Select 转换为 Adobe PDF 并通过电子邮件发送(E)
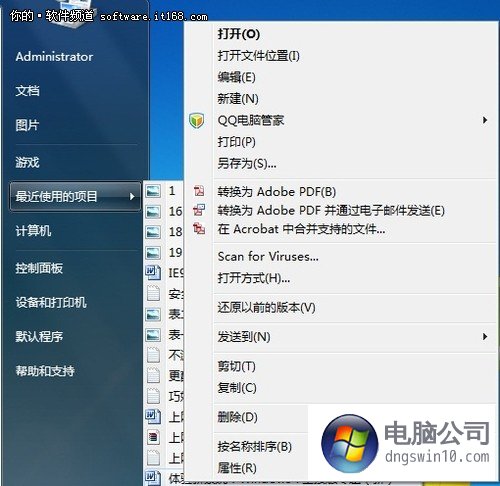Viewport: 500px width, 486px height. coord(331,210)
